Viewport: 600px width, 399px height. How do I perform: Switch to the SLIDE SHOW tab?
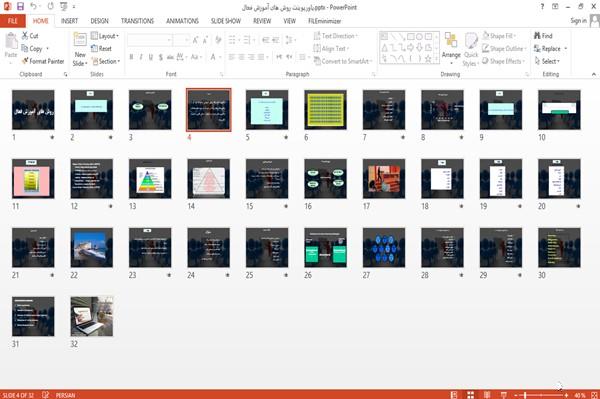click(x=226, y=21)
